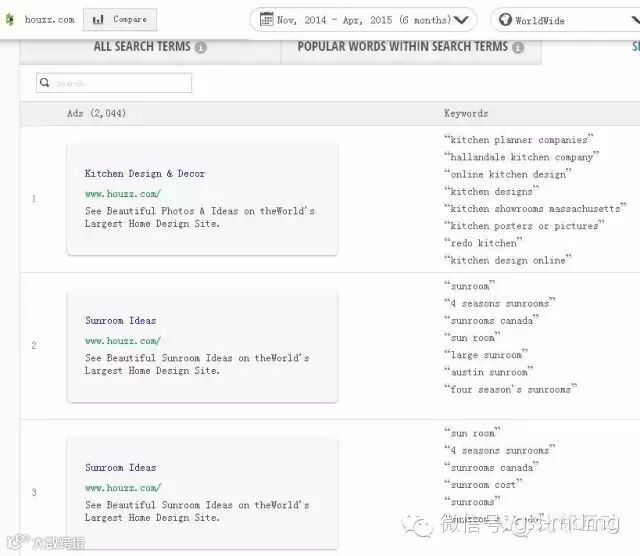640x556 pixels.
Task: Select keyword "kitchen planner companies"
Action: point(518,140)
